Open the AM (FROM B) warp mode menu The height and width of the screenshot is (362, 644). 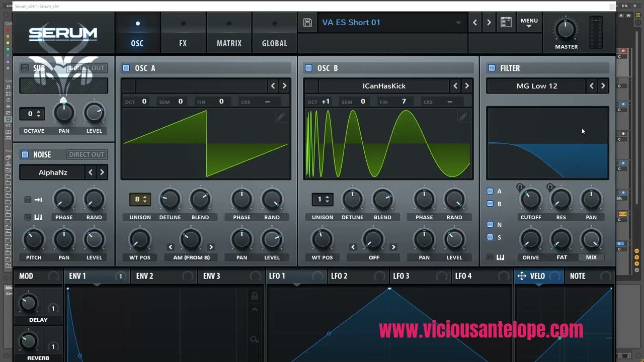click(x=191, y=257)
